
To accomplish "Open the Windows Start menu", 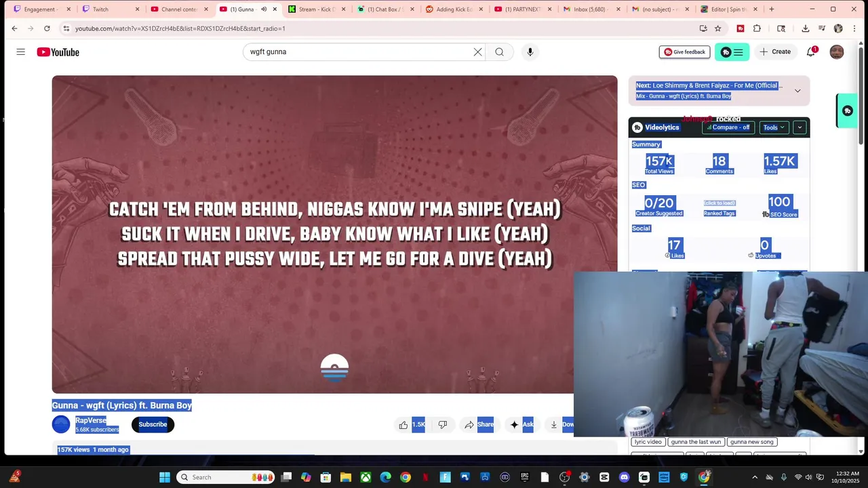I will coord(165,477).
